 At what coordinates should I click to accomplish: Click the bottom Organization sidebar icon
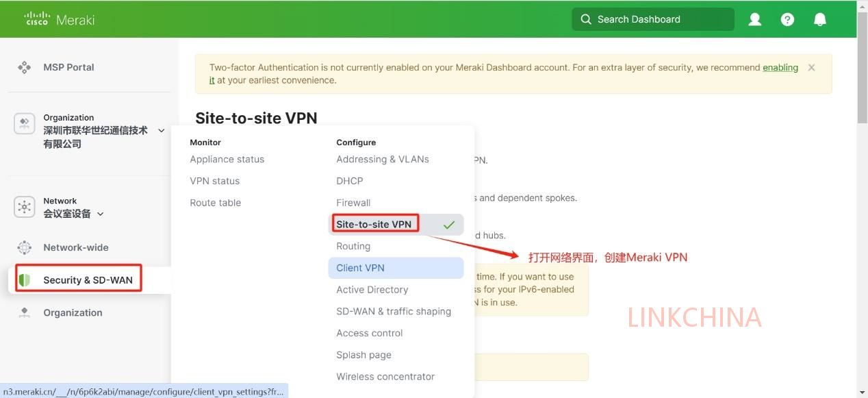pos(25,312)
